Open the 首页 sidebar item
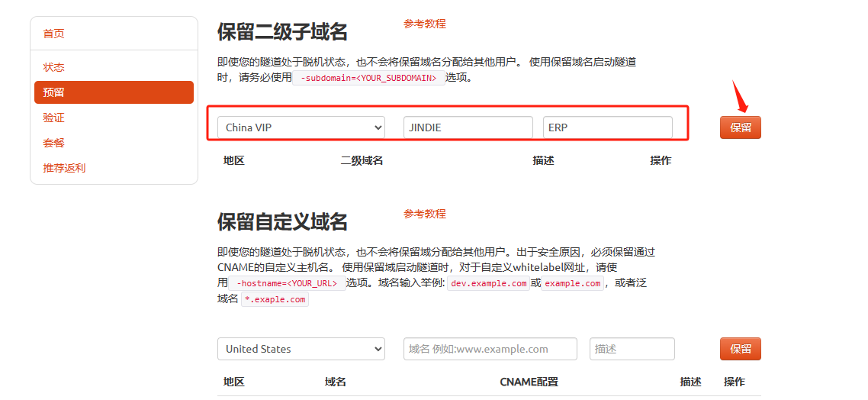This screenshot has width=868, height=400. tap(53, 34)
